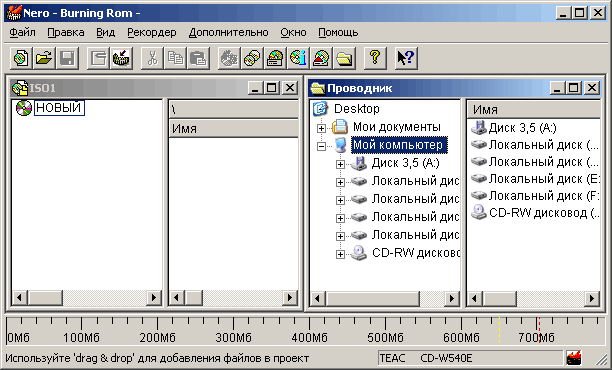Open the Вид menu
Viewport: 612px width, 370px height.
105,32
